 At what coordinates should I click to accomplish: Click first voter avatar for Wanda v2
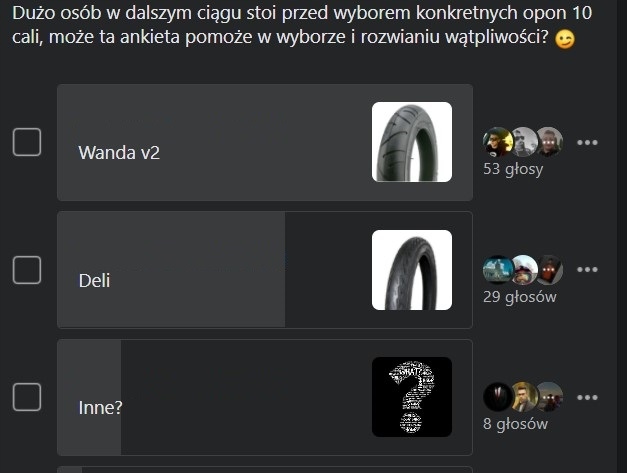click(497, 142)
